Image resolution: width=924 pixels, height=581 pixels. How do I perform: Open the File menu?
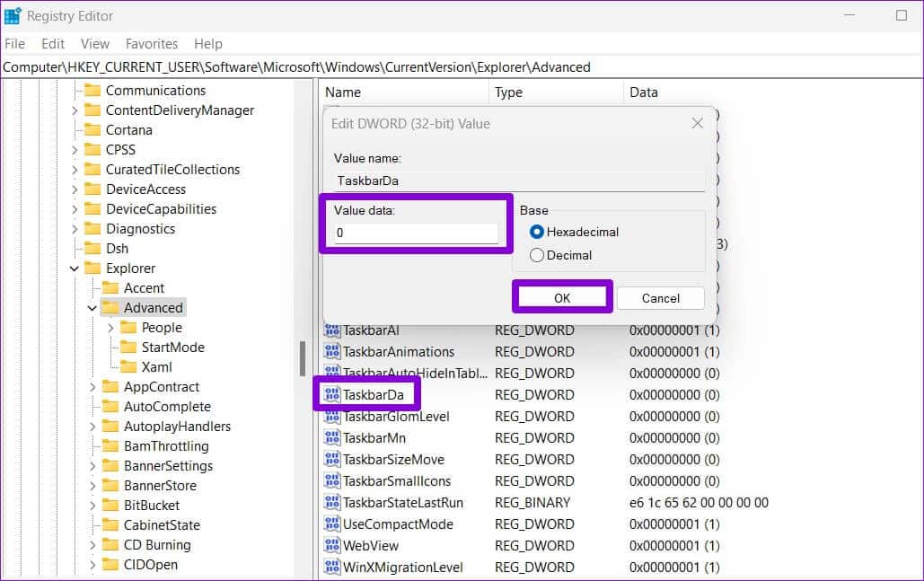[14, 44]
